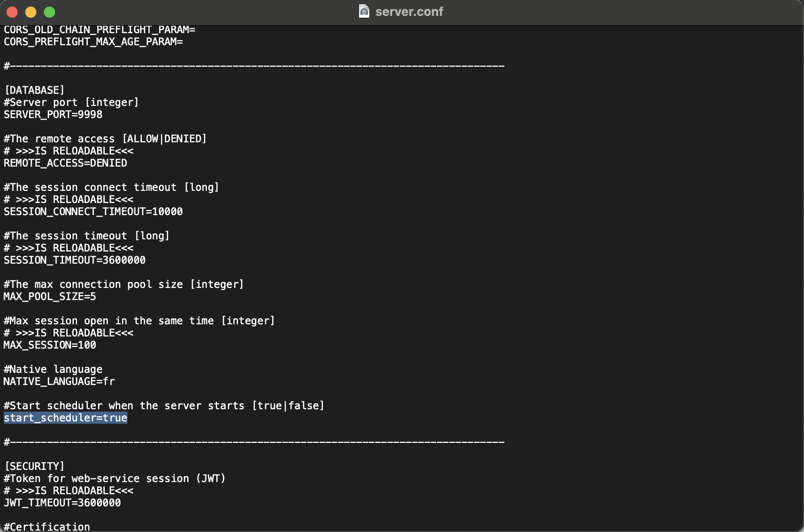Image resolution: width=804 pixels, height=532 pixels.
Task: Click the "#Native language" comment line
Action: click(x=53, y=370)
